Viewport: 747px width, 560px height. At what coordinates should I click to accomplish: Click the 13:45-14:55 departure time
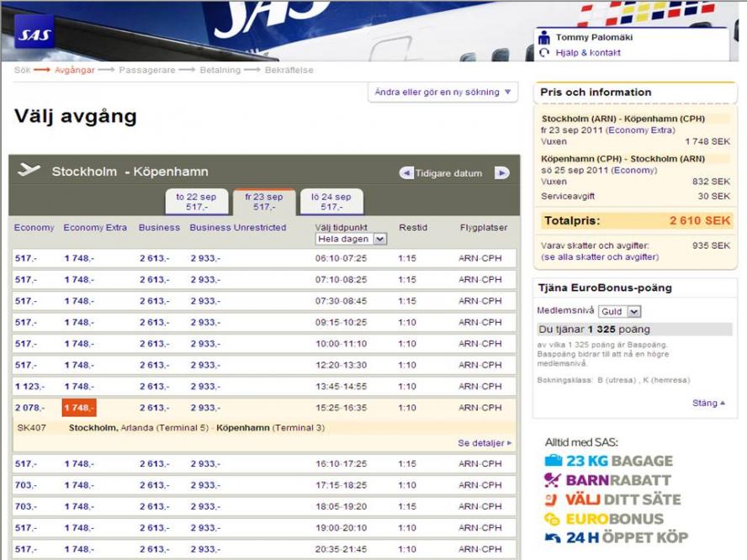click(341, 387)
